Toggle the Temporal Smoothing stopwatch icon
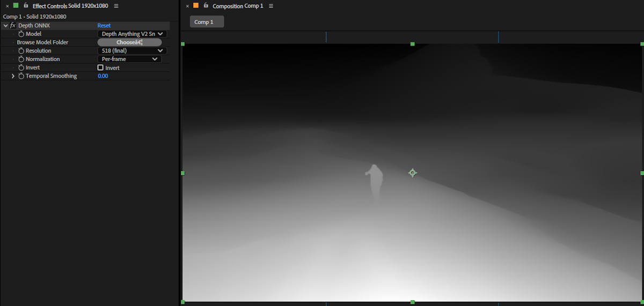This screenshot has width=644, height=306. (x=21, y=76)
